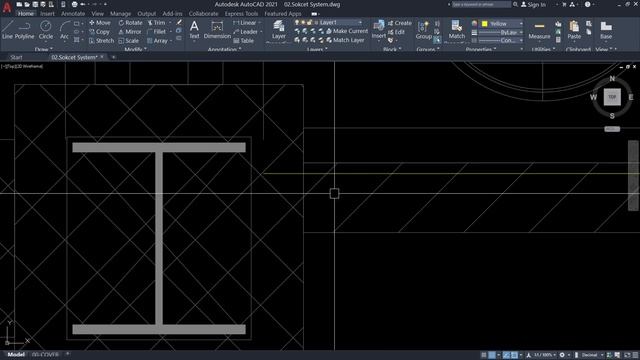Viewport: 640px width, 360px height.
Task: Click the new drawing tab plus button
Action: click(x=113, y=57)
